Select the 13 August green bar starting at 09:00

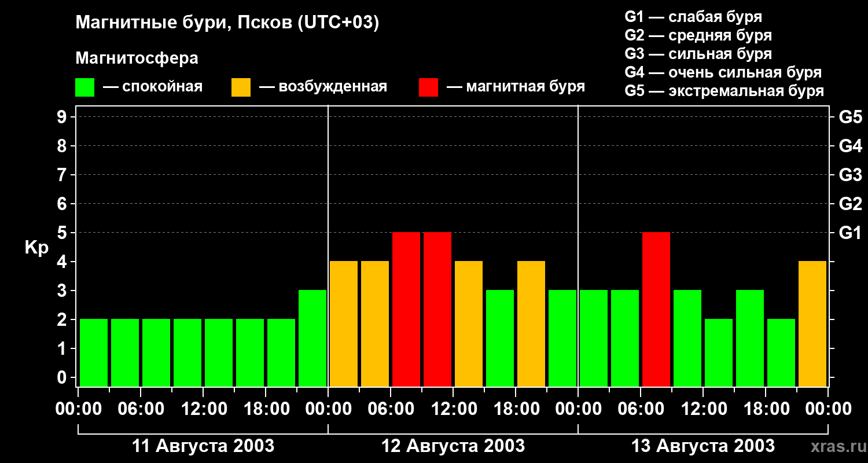pos(687,338)
